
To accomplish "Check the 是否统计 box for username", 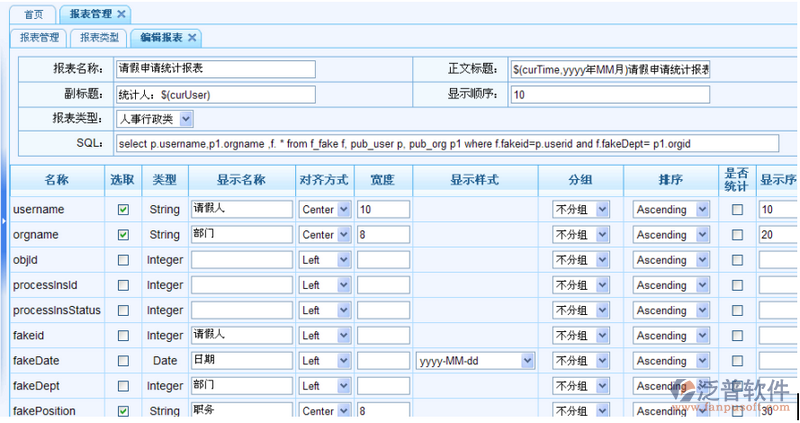I will pyautogui.click(x=737, y=210).
